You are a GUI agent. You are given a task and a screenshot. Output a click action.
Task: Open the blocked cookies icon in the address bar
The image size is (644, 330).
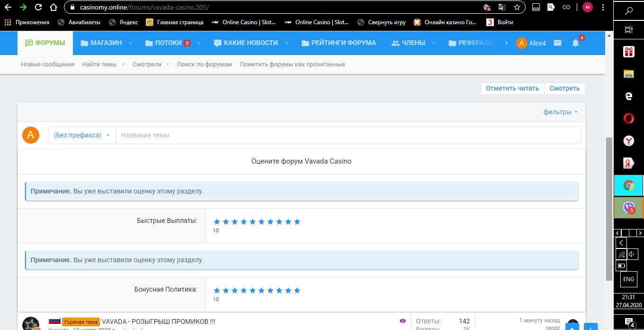(x=486, y=7)
